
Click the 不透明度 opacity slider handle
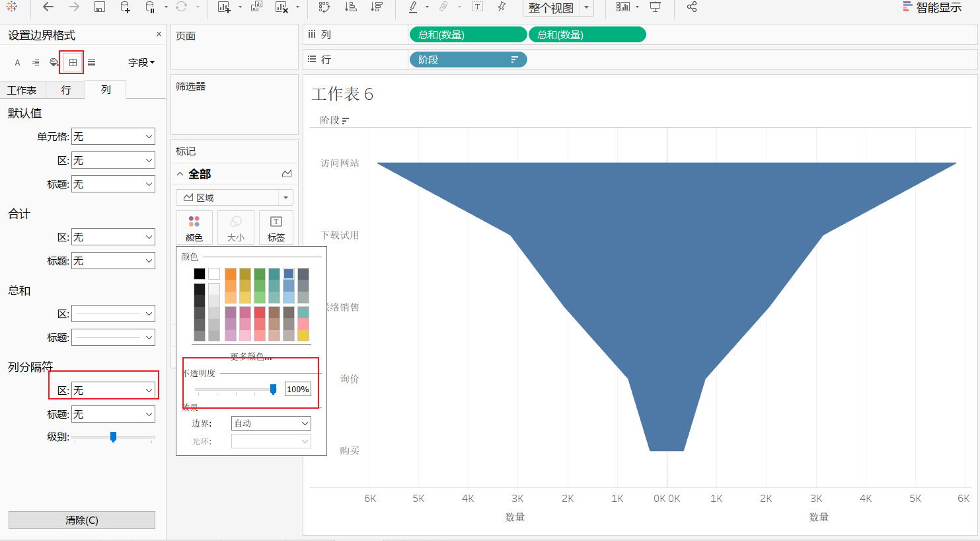pos(273,389)
